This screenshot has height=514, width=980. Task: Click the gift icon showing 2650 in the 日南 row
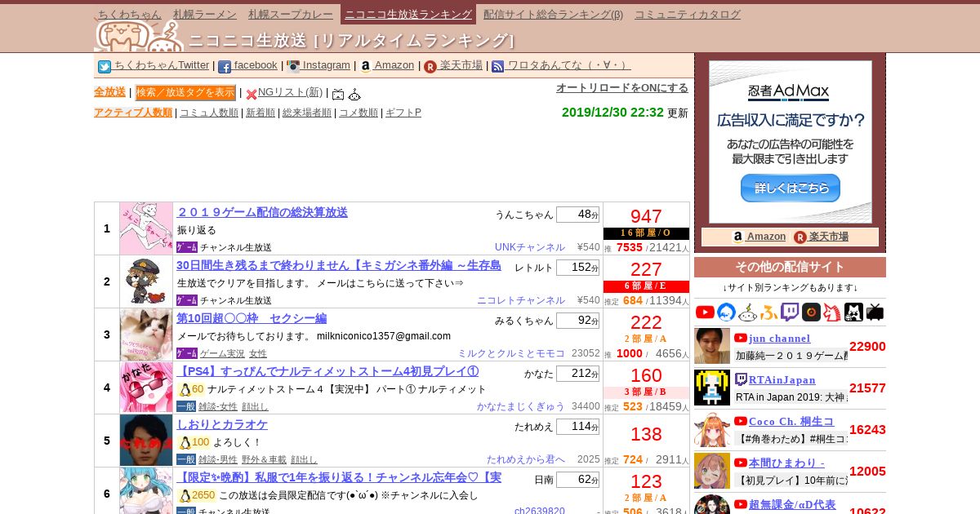coord(197,495)
